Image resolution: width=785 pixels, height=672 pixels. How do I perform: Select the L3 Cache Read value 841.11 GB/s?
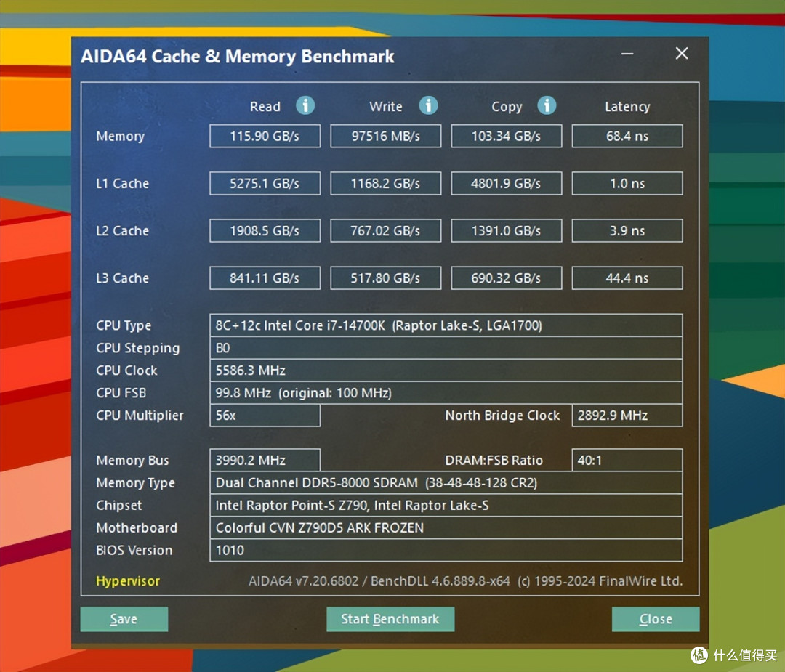click(x=265, y=278)
